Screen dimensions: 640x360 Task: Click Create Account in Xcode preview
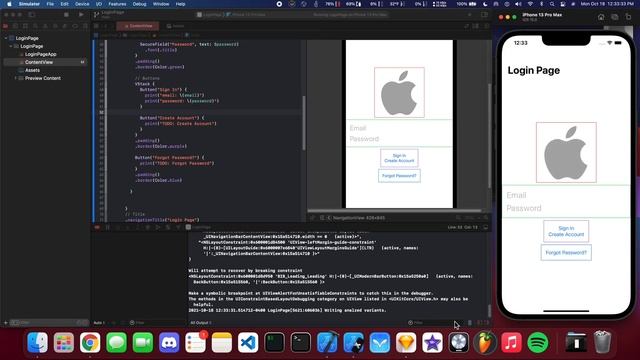tap(399, 161)
